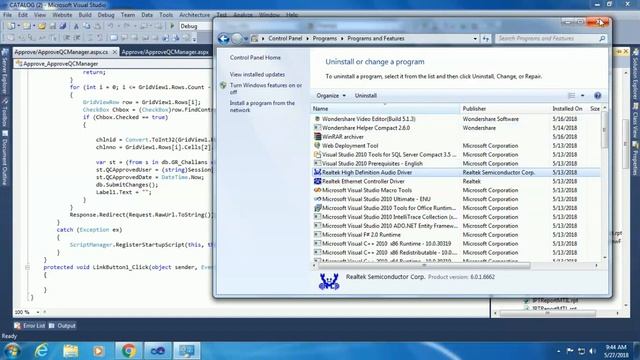The image size is (640, 360).
Task: Show hidden tray icons arrow
Action: (558, 351)
